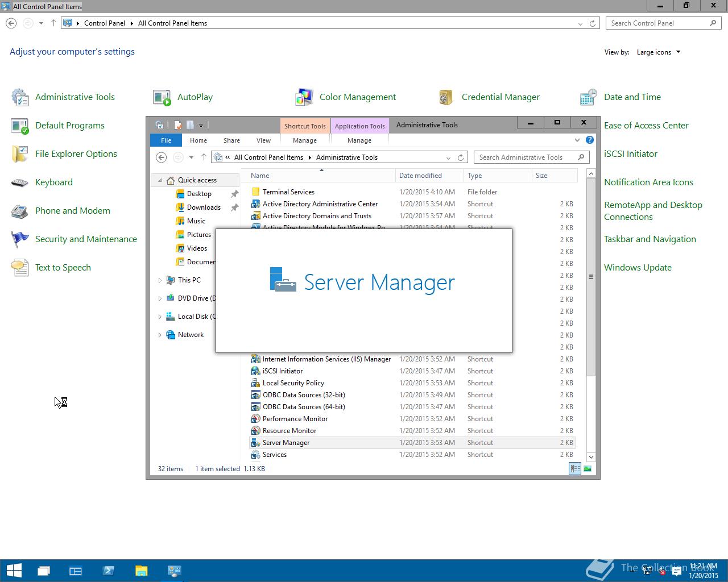This screenshot has height=582, width=728.
Task: Click the New folder icon in quick access toolbar
Action: coord(190,125)
